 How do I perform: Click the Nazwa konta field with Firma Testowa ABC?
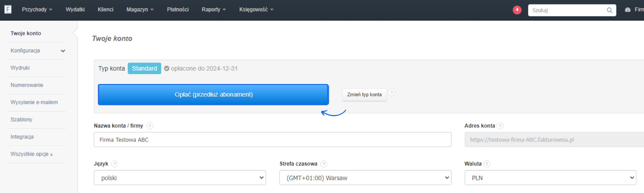click(x=272, y=140)
